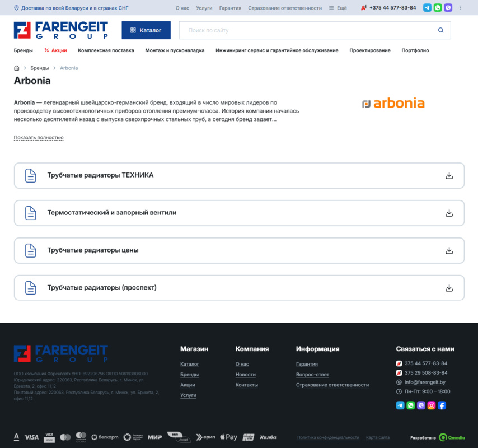478x448 pixels.
Task: Open Портфолио page
Action: point(415,50)
